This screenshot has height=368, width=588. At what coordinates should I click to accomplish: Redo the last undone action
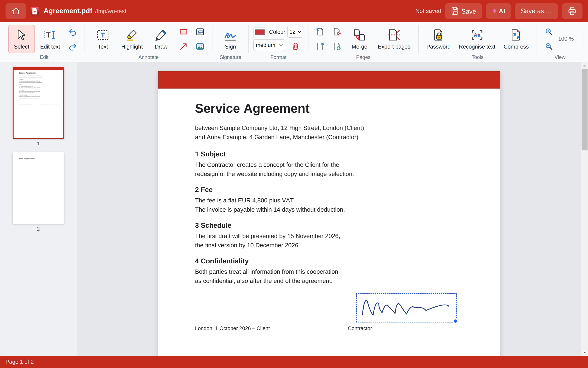pos(72,47)
